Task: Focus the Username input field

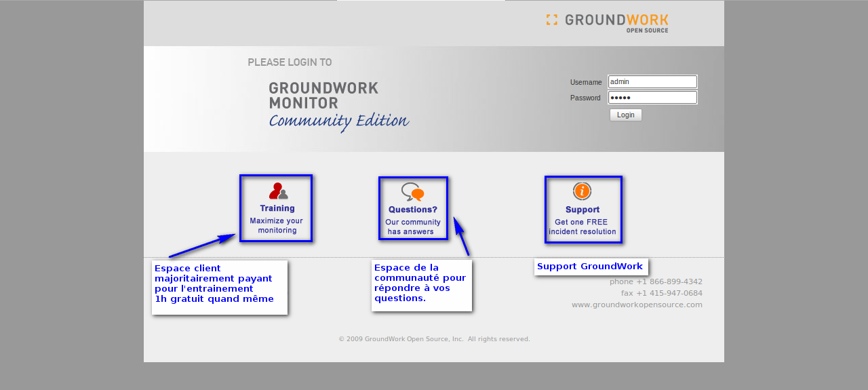Action: pyautogui.click(x=652, y=81)
